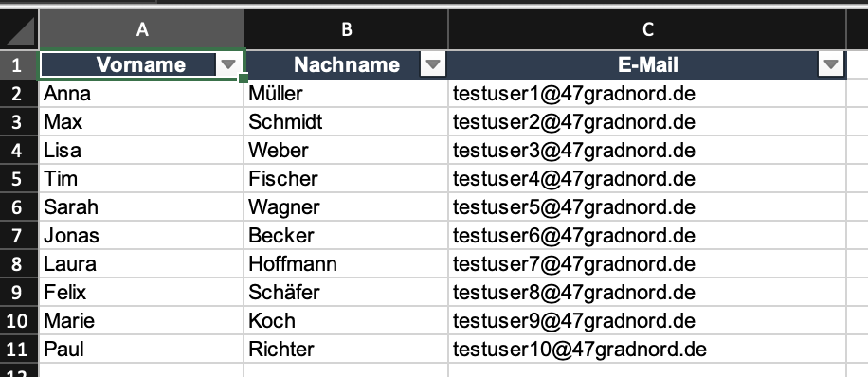The image size is (868, 377).
Task: Select the Hoffmann cell
Action: pos(346,264)
